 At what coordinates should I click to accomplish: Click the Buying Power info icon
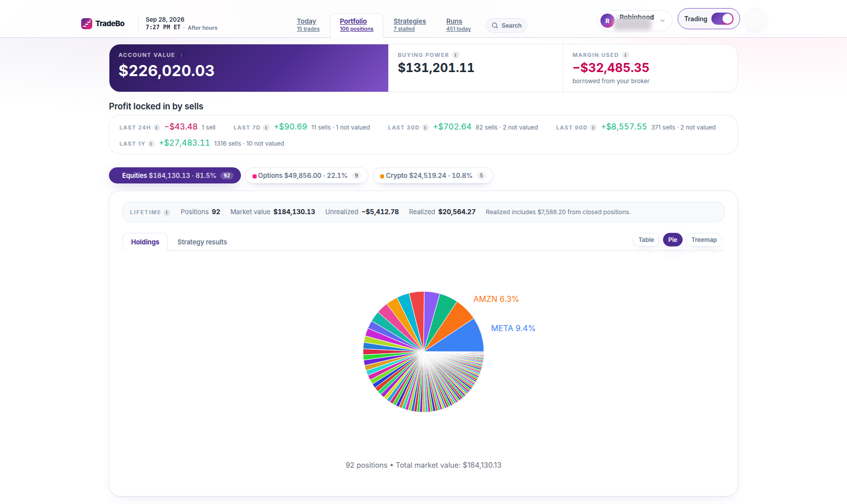(x=456, y=55)
